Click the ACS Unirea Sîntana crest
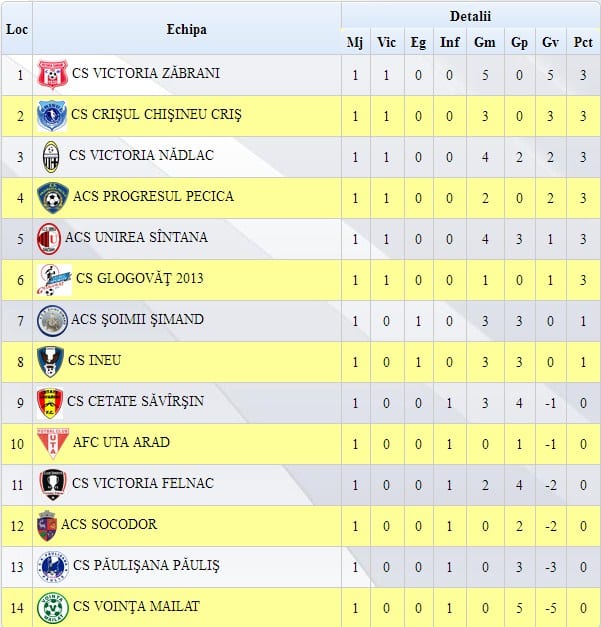This screenshot has height=627, width=601. tap(49, 239)
